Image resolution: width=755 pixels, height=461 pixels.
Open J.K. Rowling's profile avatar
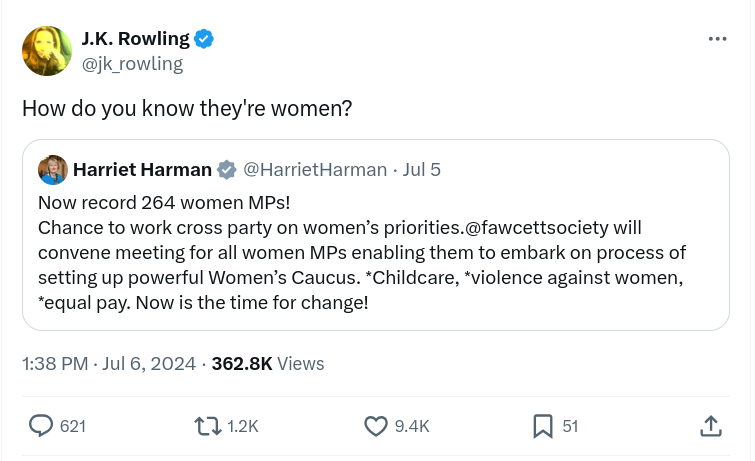pyautogui.click(x=47, y=51)
